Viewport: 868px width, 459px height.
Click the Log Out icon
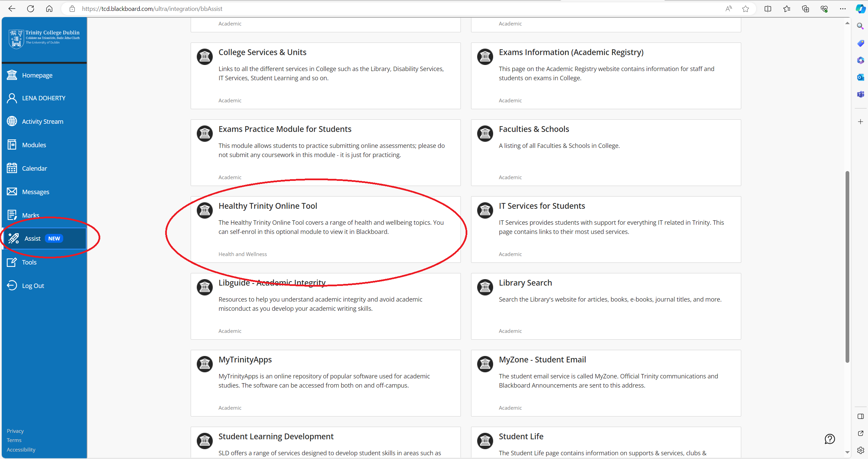tap(12, 286)
